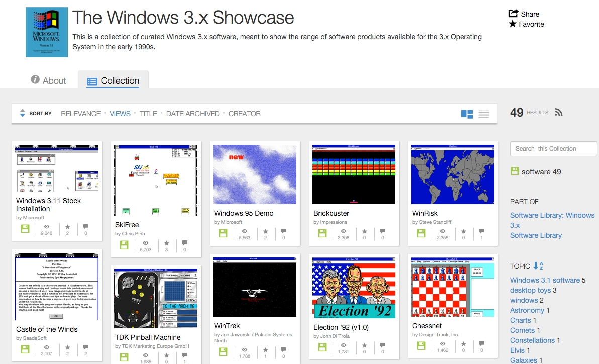The image size is (599, 364).
Task: Filter by Constellations topic
Action: pos(532,340)
